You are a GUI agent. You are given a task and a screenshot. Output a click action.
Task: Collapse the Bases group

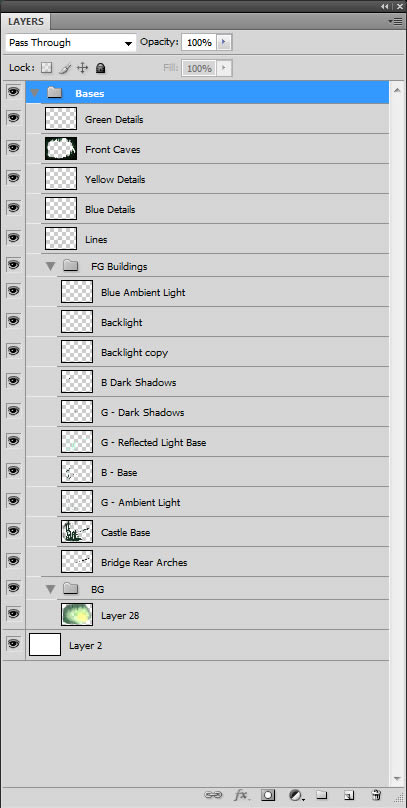35,93
